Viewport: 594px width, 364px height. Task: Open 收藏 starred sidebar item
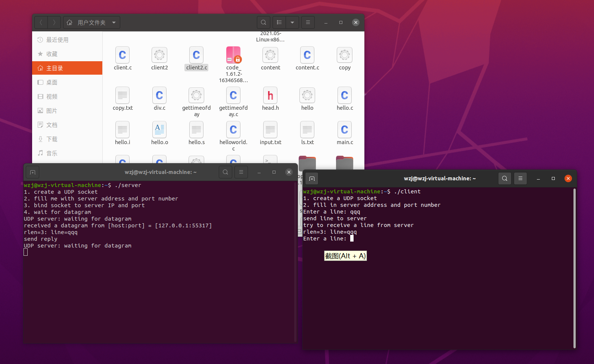pos(52,54)
